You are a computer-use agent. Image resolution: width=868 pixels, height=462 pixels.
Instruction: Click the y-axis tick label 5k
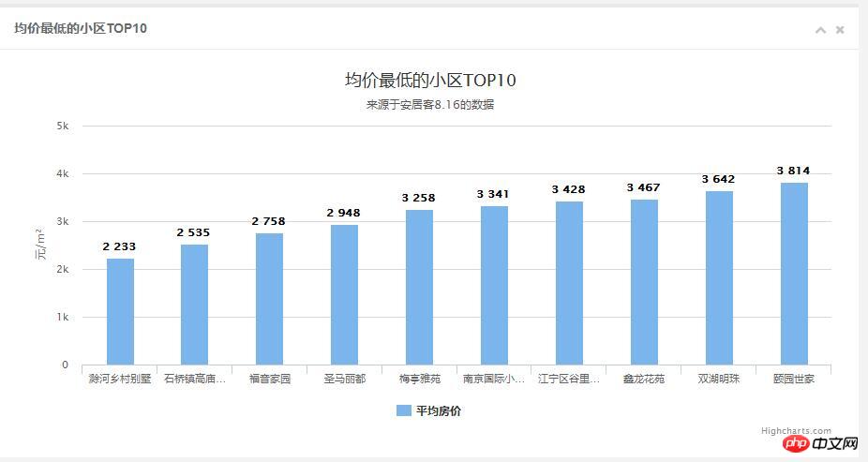pos(63,127)
